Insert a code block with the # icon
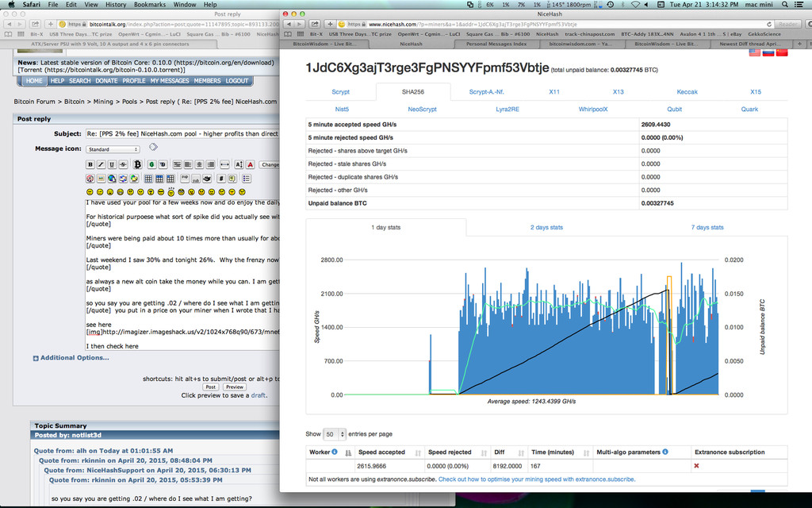 pyautogui.click(x=221, y=179)
